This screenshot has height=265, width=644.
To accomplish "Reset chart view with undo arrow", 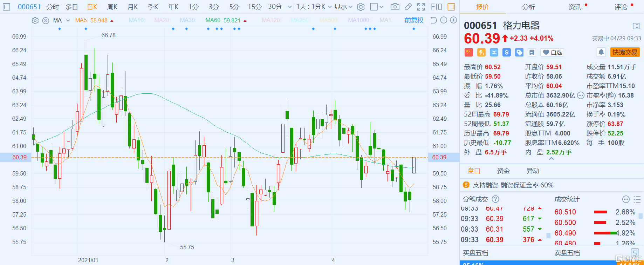I will coord(433,20).
